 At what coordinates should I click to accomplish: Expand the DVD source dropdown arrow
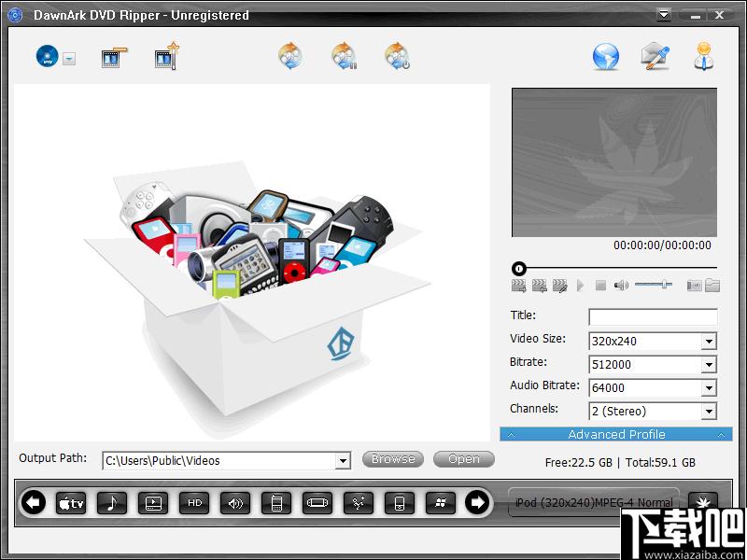click(x=69, y=59)
